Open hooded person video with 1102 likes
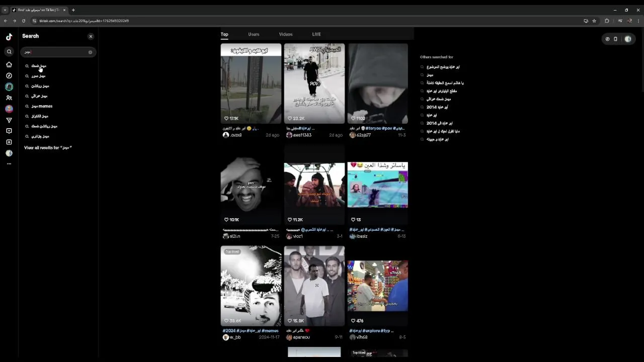644x362 pixels. coord(378,83)
